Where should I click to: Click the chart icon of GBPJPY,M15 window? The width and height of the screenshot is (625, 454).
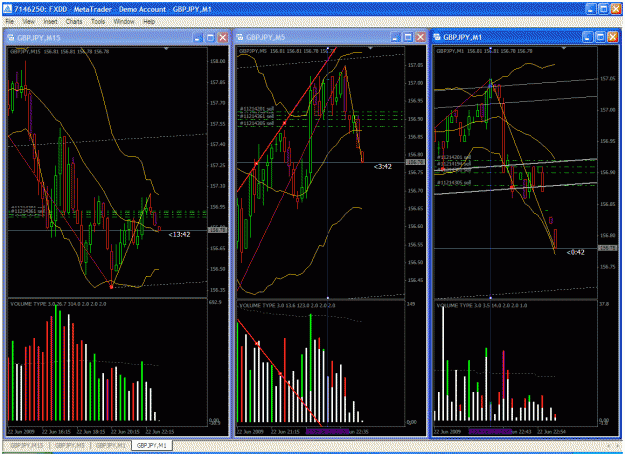point(11,38)
